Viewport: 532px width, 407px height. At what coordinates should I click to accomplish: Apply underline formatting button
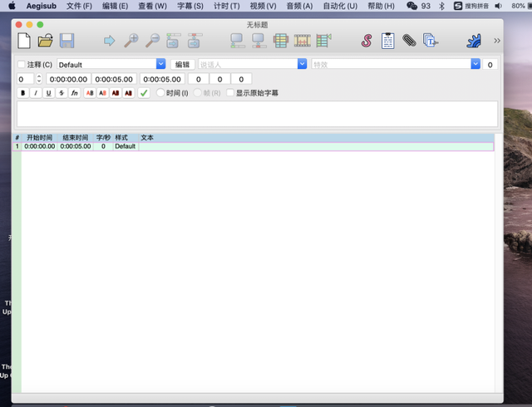(48, 93)
